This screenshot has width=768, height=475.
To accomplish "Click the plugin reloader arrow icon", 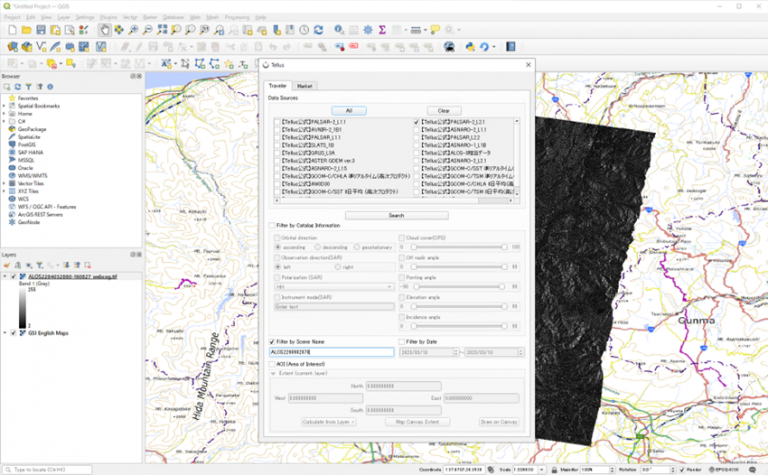I will pyautogui.click(x=484, y=47).
